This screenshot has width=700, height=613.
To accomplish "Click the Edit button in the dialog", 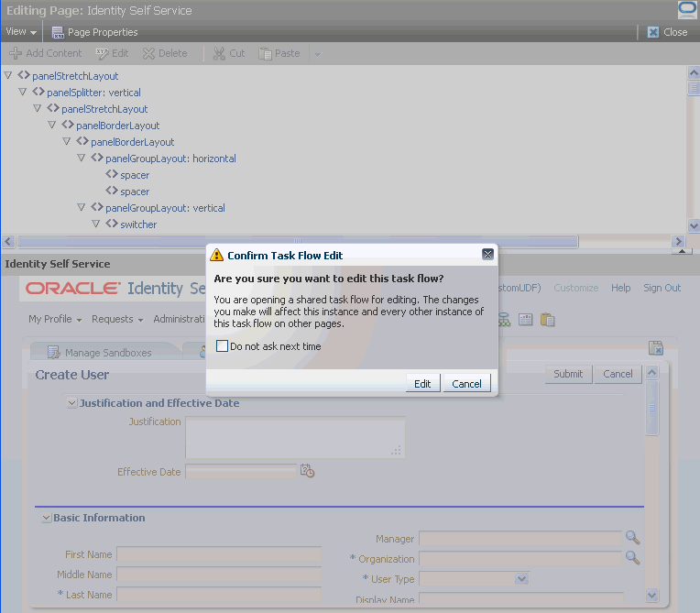I will (422, 384).
